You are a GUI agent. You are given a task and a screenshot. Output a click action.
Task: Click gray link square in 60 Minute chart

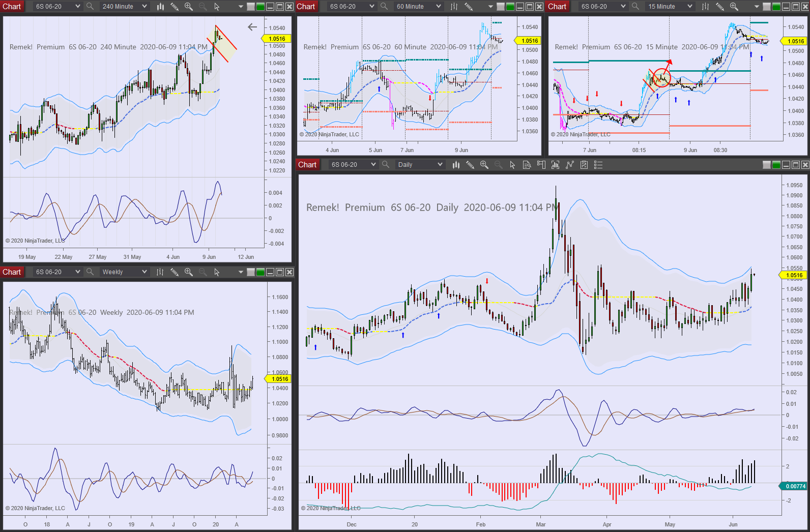[x=501, y=7]
